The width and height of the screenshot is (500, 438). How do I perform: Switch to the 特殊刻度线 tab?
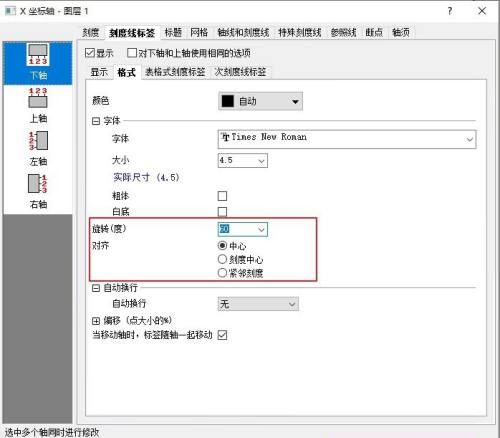[300, 32]
